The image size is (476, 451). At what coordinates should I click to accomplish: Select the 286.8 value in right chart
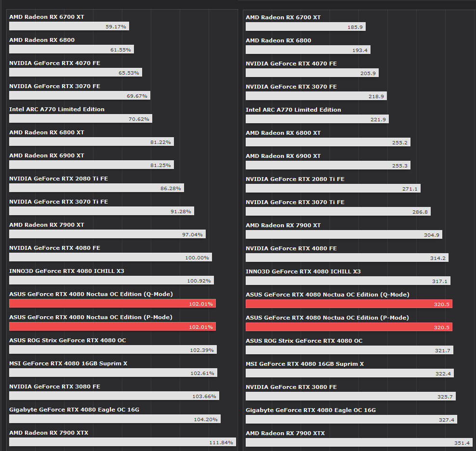point(420,212)
